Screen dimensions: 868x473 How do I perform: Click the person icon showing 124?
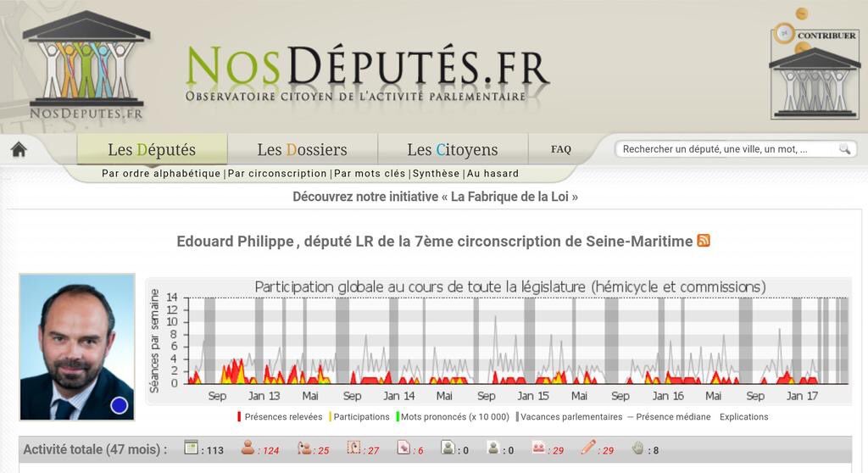[x=248, y=447]
